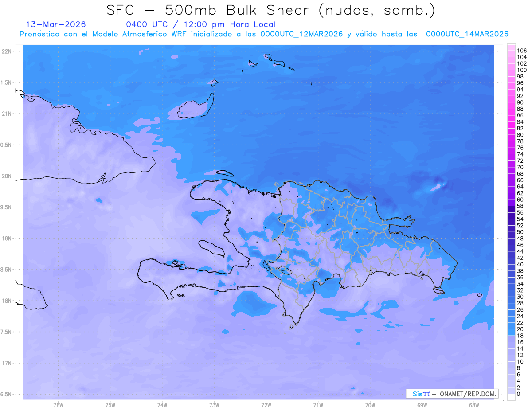Click the longitude label "72W"
Viewport: 532px width, 411px height.
click(x=266, y=405)
